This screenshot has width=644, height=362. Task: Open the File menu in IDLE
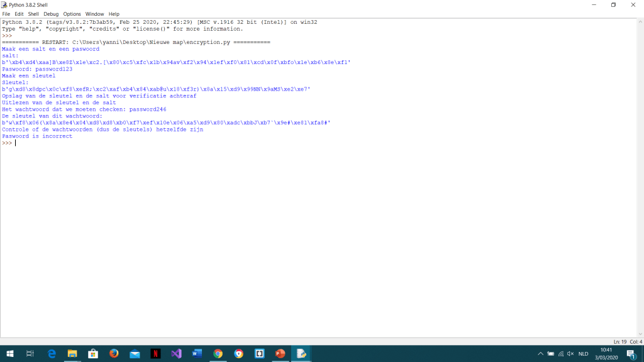click(6, 14)
